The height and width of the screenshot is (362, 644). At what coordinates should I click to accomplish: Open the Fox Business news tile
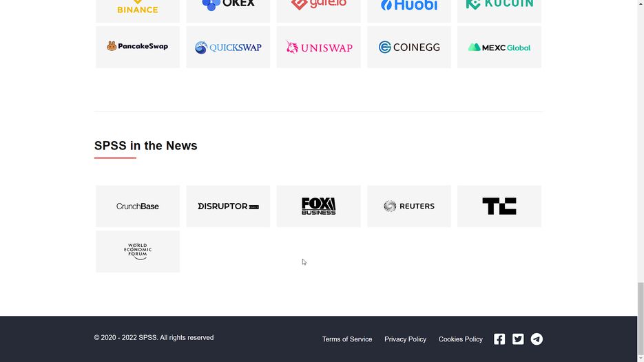319,206
